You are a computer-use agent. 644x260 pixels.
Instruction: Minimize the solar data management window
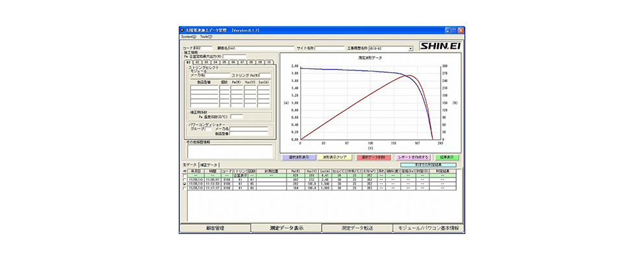448,30
